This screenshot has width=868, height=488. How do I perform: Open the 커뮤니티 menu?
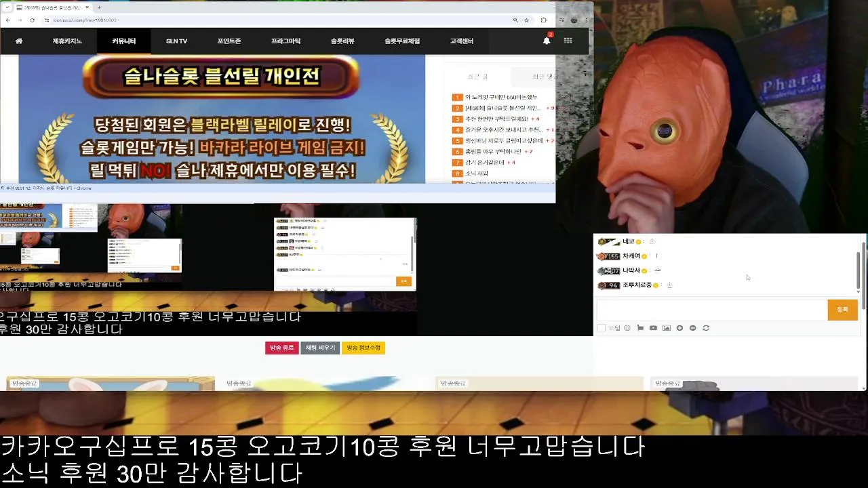tap(124, 41)
